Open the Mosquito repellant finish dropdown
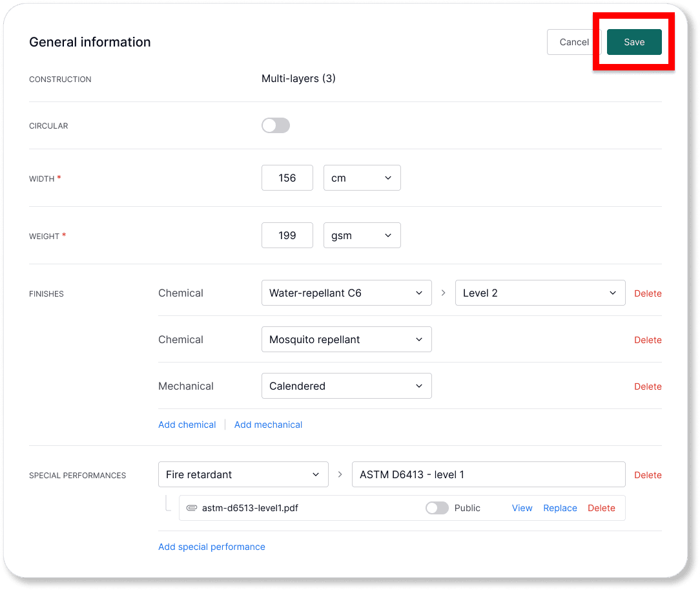Image resolution: width=700 pixels, height=590 pixels. click(346, 339)
